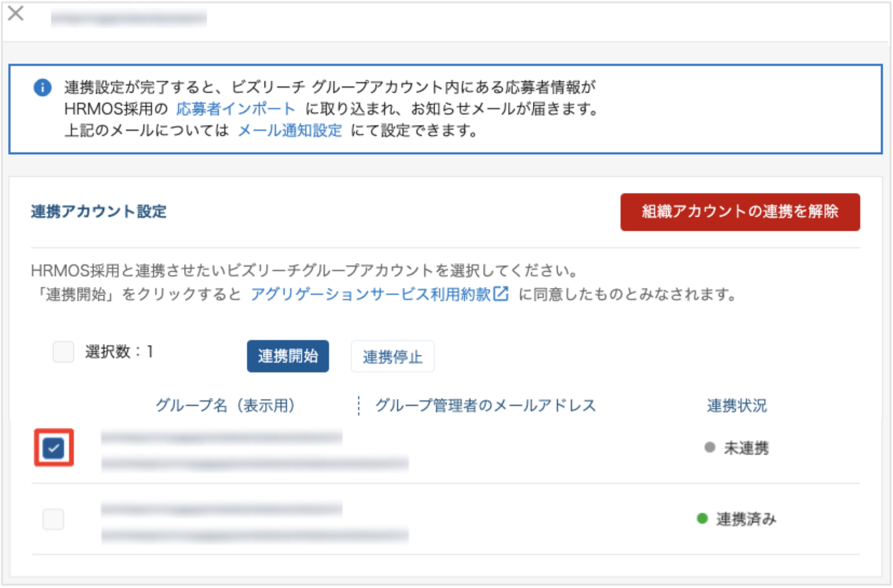Screen dimensions: 893x588
Task: Uncheck the checkbox in the 未連携 row
Action: click(54, 448)
